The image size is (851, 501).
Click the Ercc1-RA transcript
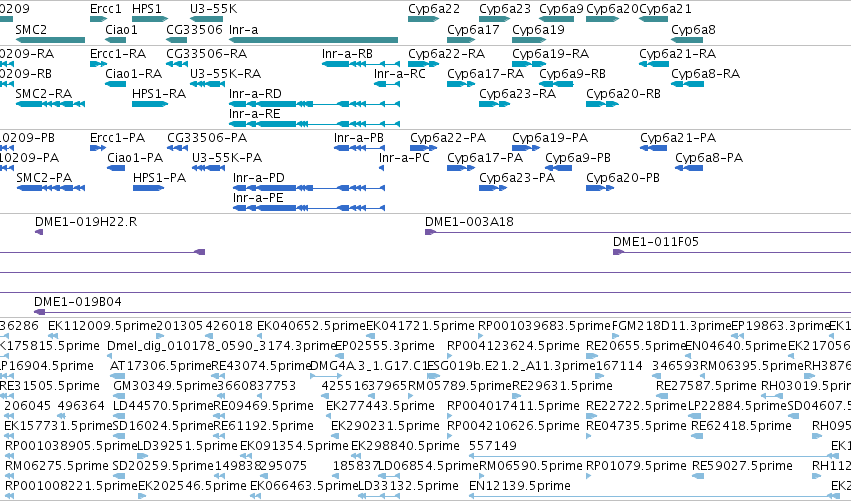(99, 64)
